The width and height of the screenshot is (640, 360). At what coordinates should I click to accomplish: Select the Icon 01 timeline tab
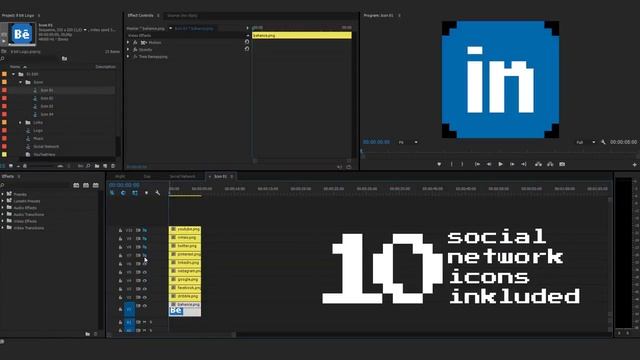click(x=220, y=176)
